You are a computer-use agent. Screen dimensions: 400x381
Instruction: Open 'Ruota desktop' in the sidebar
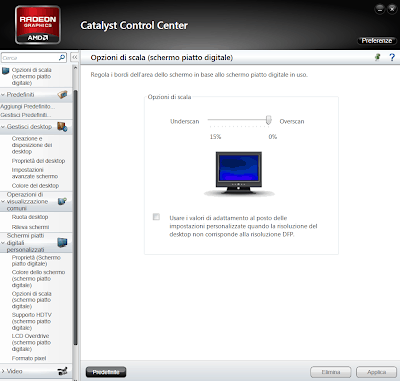click(30, 217)
